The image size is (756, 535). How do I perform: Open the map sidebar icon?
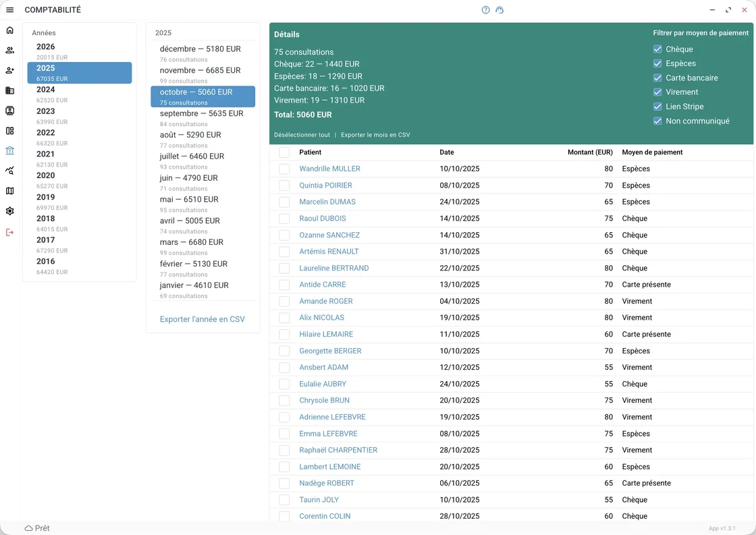[x=9, y=191]
